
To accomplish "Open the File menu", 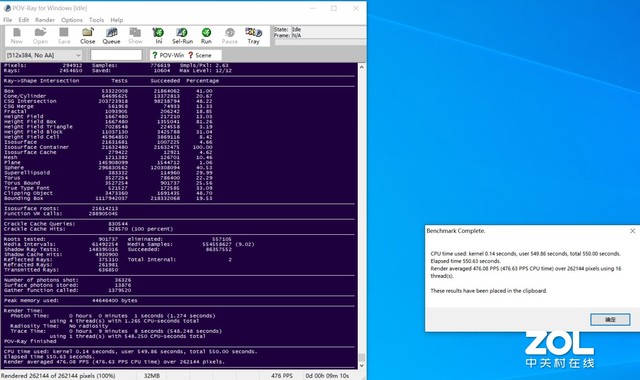I will tap(8, 20).
